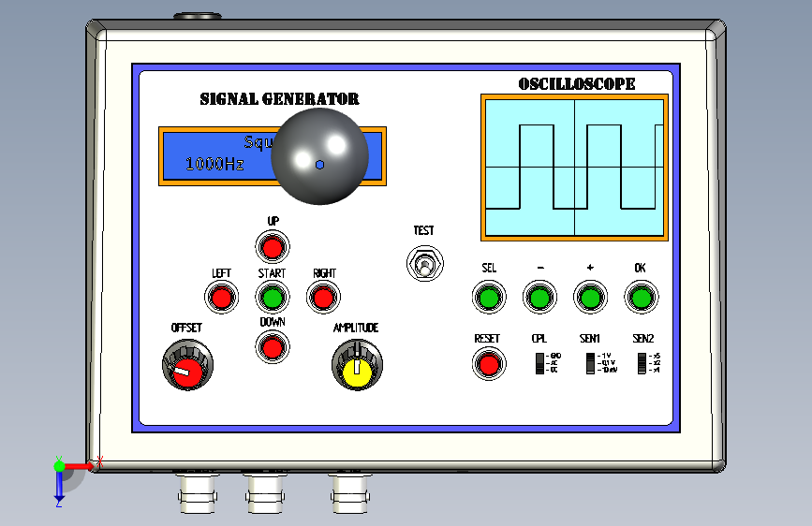Image resolution: width=812 pixels, height=526 pixels.
Task: Click the AMPLITUDE label text
Action: pyautogui.click(x=356, y=328)
